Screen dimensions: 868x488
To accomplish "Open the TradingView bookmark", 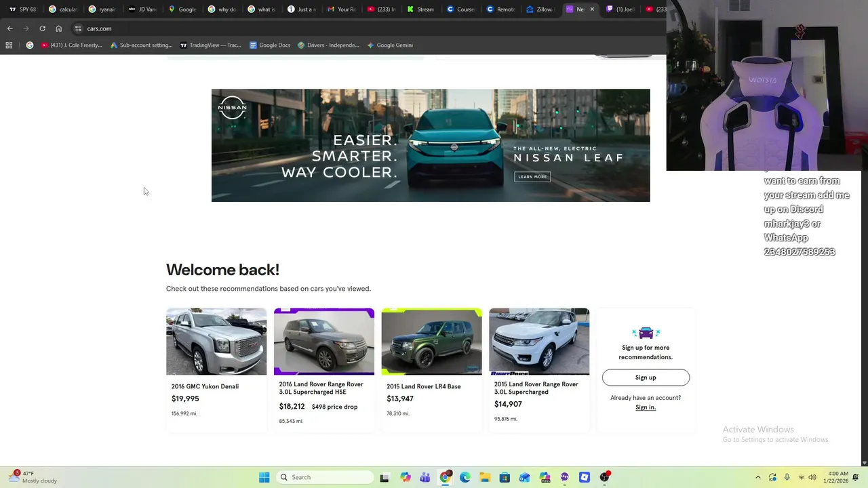I will [x=210, y=45].
